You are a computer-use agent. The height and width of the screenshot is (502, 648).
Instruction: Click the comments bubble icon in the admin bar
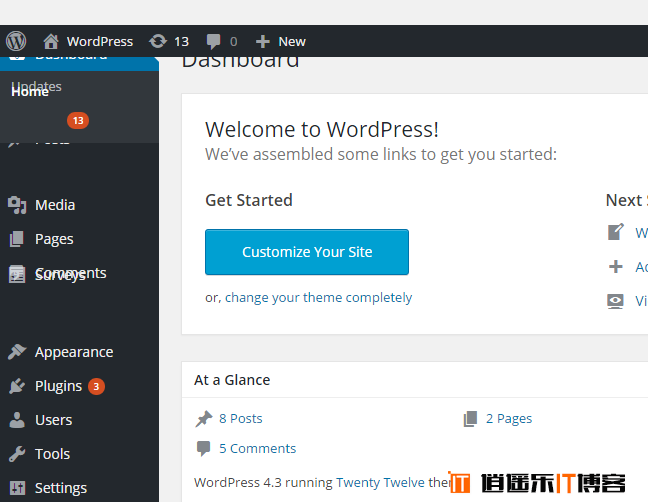tap(214, 41)
